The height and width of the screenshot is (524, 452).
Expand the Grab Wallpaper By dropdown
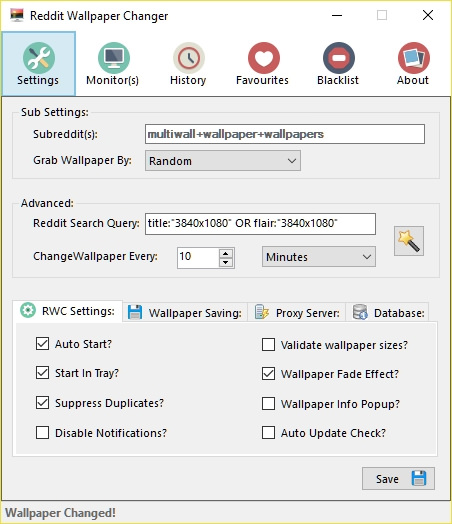click(223, 161)
